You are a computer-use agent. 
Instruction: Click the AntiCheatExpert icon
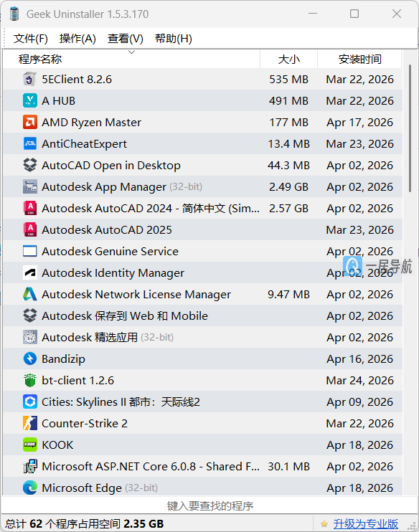pos(30,144)
